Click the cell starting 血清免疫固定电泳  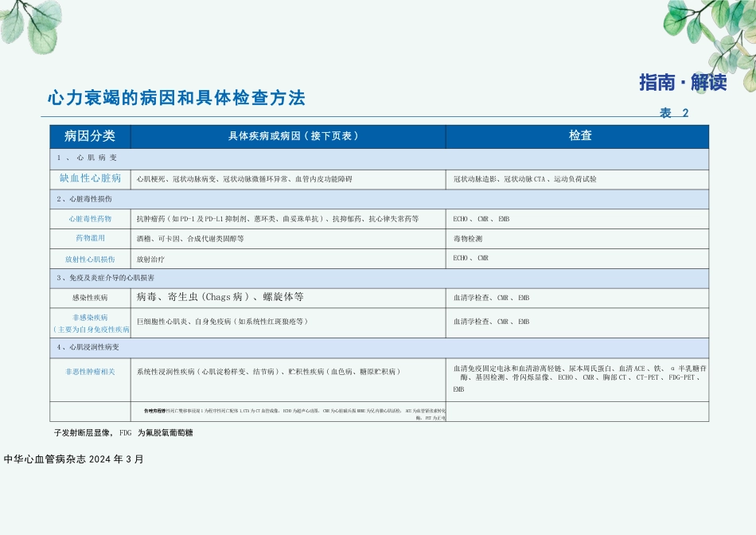[x=577, y=379]
